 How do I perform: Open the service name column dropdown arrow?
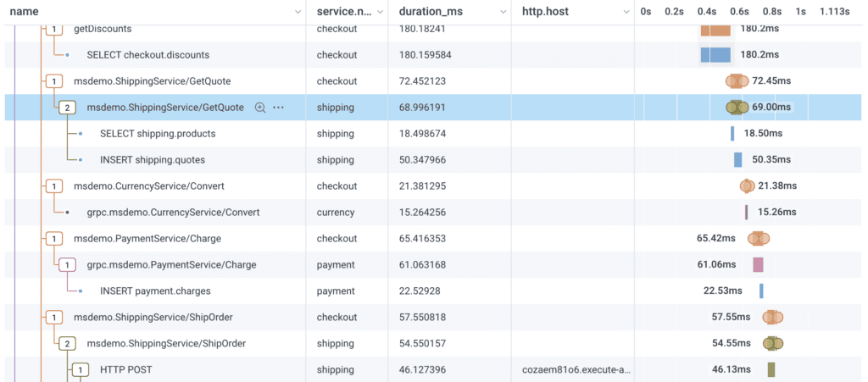tap(379, 12)
